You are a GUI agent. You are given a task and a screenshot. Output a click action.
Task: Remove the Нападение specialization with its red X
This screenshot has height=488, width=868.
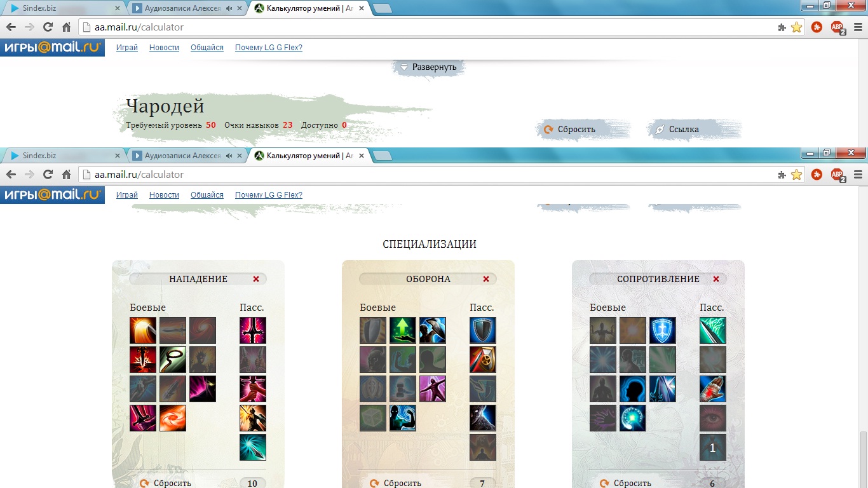[x=256, y=279]
